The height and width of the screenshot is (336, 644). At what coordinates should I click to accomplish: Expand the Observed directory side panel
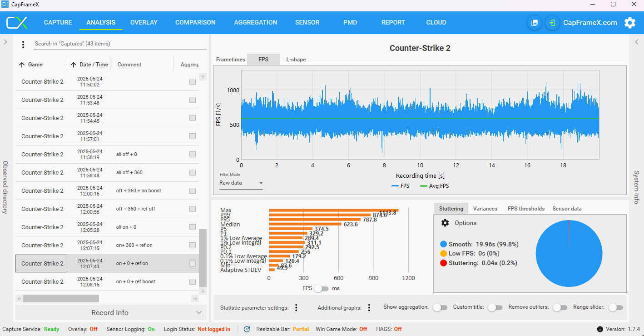click(5, 42)
